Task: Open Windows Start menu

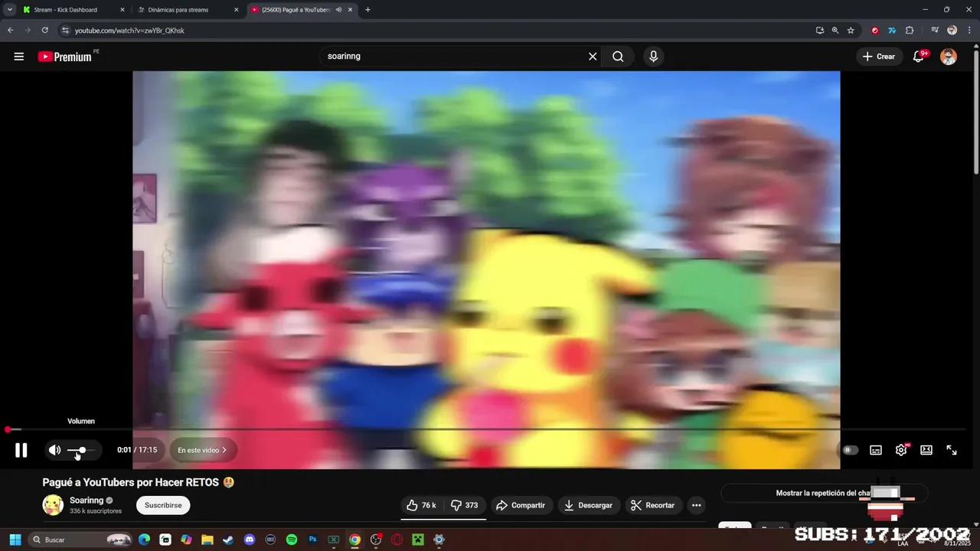Action: pos(15,540)
